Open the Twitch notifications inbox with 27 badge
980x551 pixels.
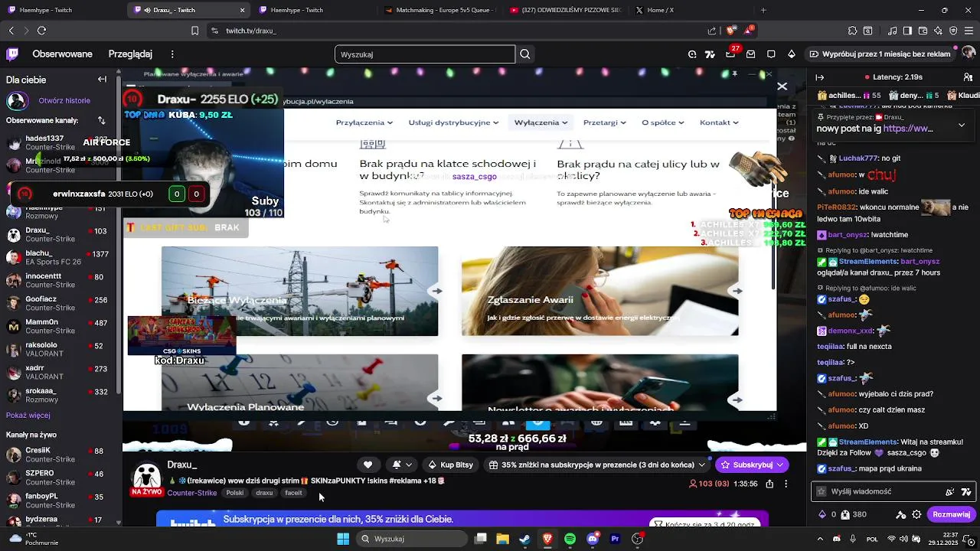730,54
